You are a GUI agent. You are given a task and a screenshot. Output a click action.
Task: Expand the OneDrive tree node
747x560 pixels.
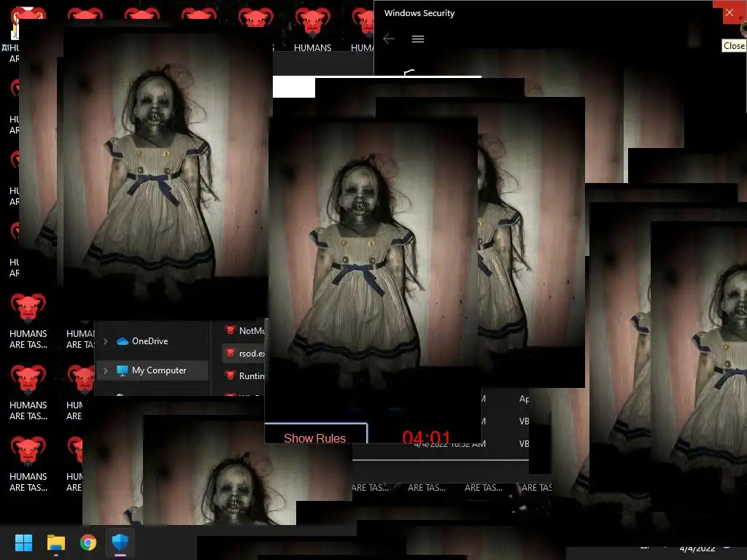pyautogui.click(x=106, y=341)
